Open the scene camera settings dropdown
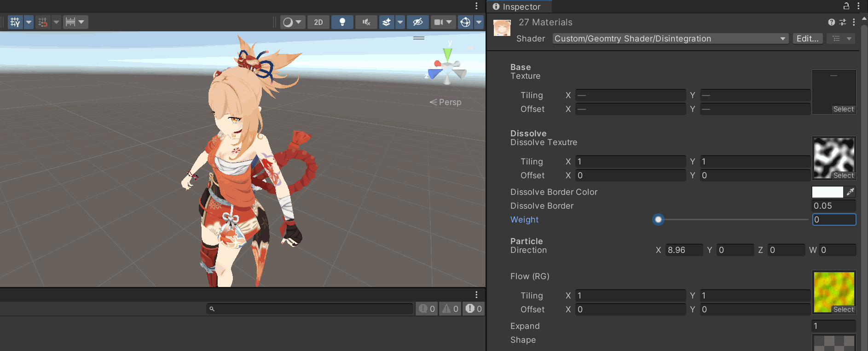The image size is (868, 351). pos(443,22)
